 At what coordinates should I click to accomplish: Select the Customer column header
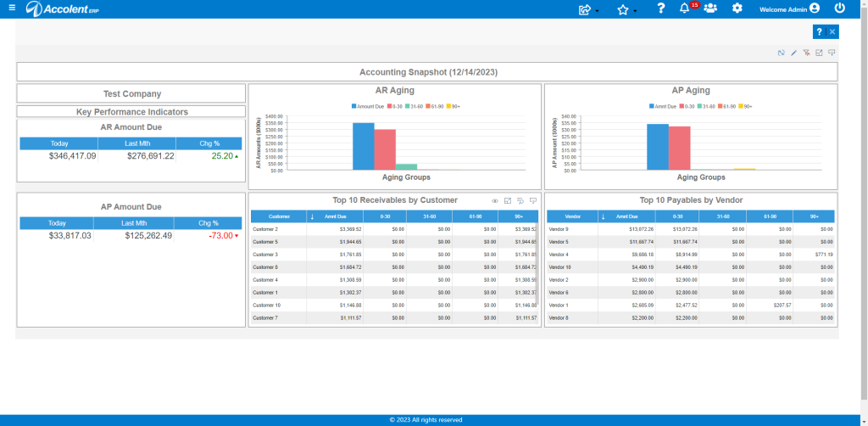click(x=278, y=216)
